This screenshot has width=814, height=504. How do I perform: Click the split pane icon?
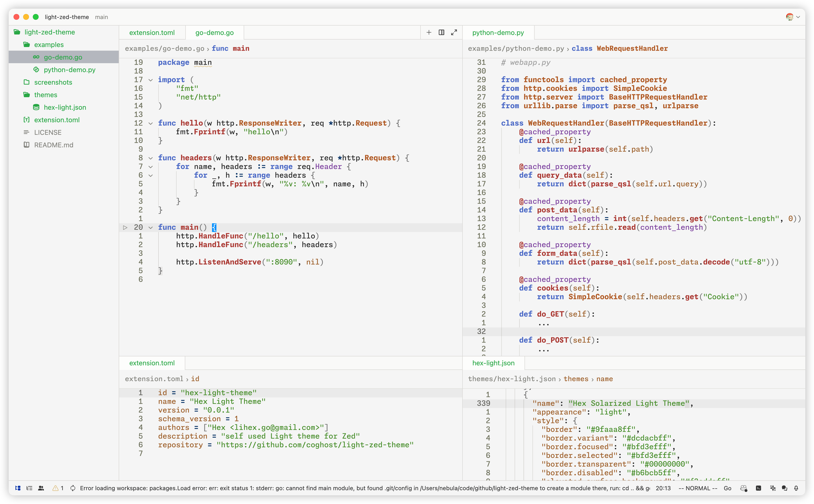441,32
